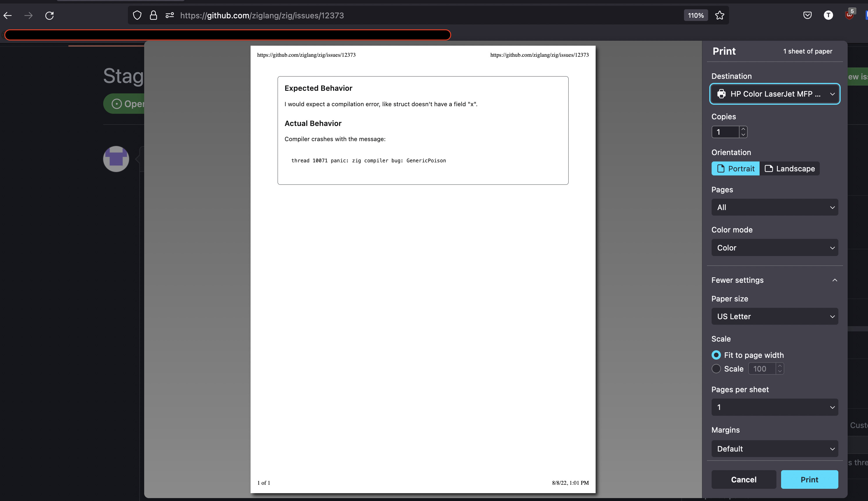Click the 110% zoom level indicator
Screen dimensions: 868x501
tap(696, 15)
